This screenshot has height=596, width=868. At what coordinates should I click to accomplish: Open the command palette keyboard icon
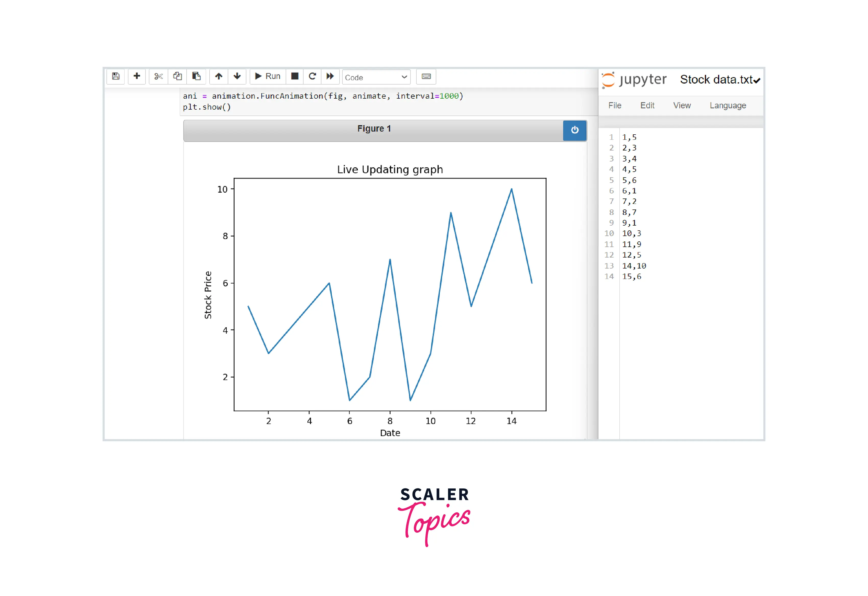point(426,77)
